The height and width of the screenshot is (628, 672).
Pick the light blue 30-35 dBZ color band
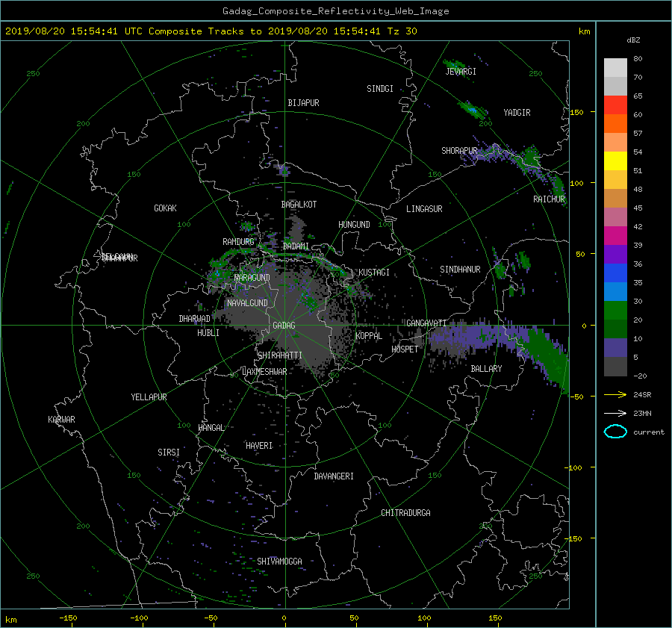615,292
